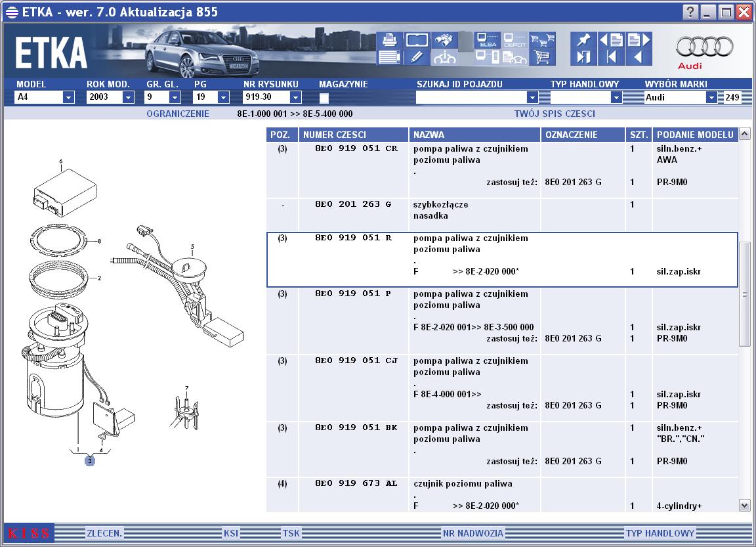The height and width of the screenshot is (547, 756).
Task: Expand the PG dropdown showing 19
Action: [222, 97]
